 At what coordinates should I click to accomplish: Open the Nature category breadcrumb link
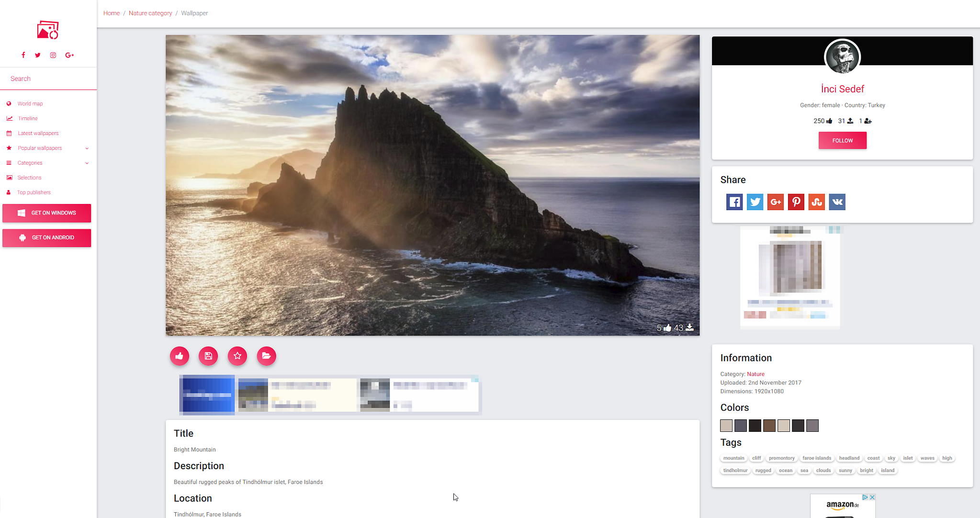(150, 13)
